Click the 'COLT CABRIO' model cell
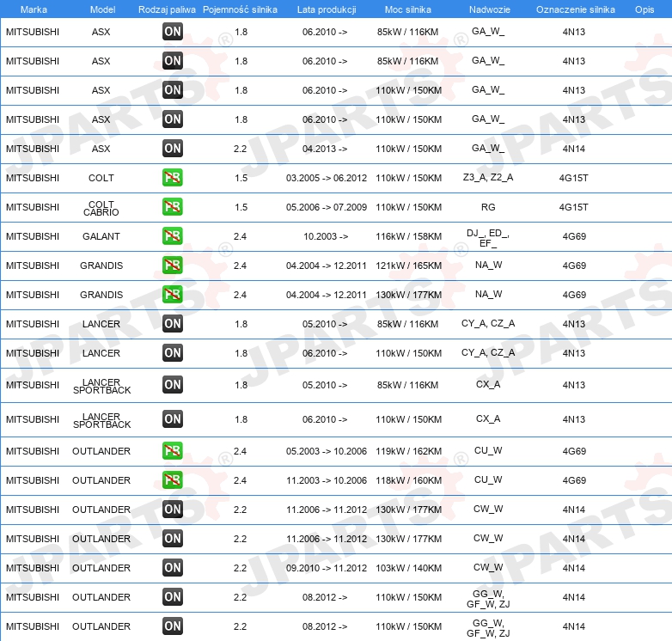The width and height of the screenshot is (672, 641). (x=101, y=208)
